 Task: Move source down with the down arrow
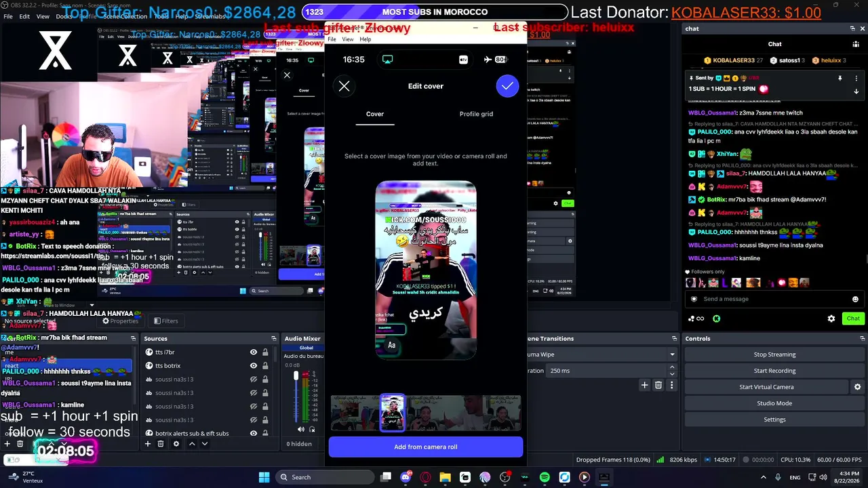click(x=205, y=444)
